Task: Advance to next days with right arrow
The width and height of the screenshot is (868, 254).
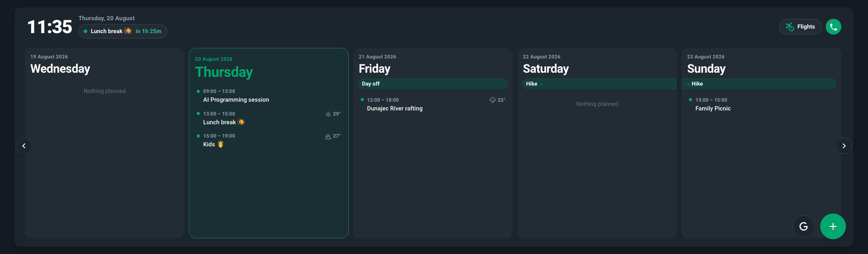Action: [x=844, y=146]
